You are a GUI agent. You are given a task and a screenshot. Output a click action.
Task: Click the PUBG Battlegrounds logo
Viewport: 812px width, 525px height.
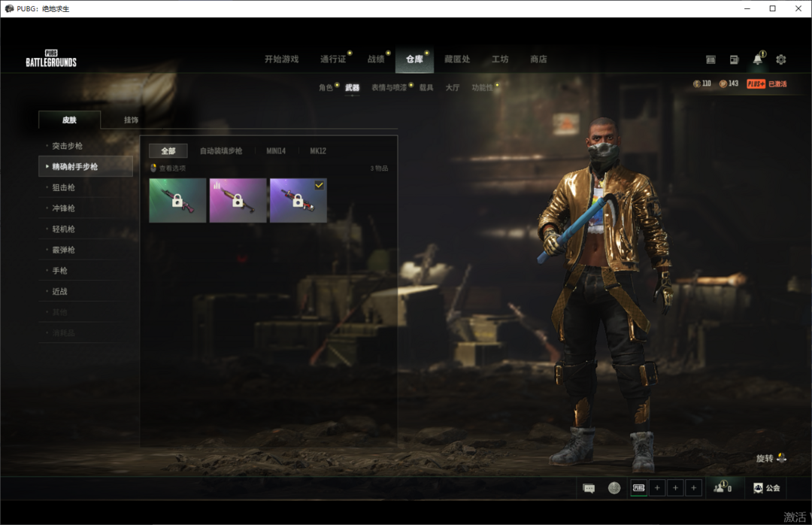[x=51, y=59]
